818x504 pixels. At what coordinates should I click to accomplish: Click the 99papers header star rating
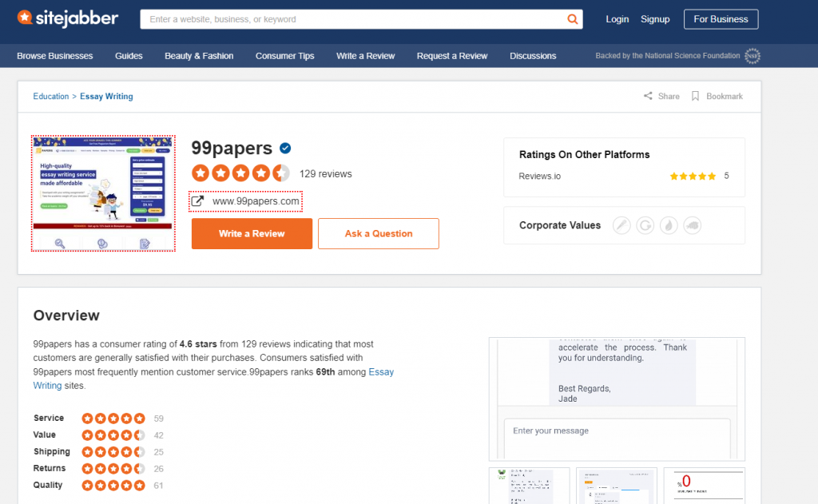click(x=240, y=173)
